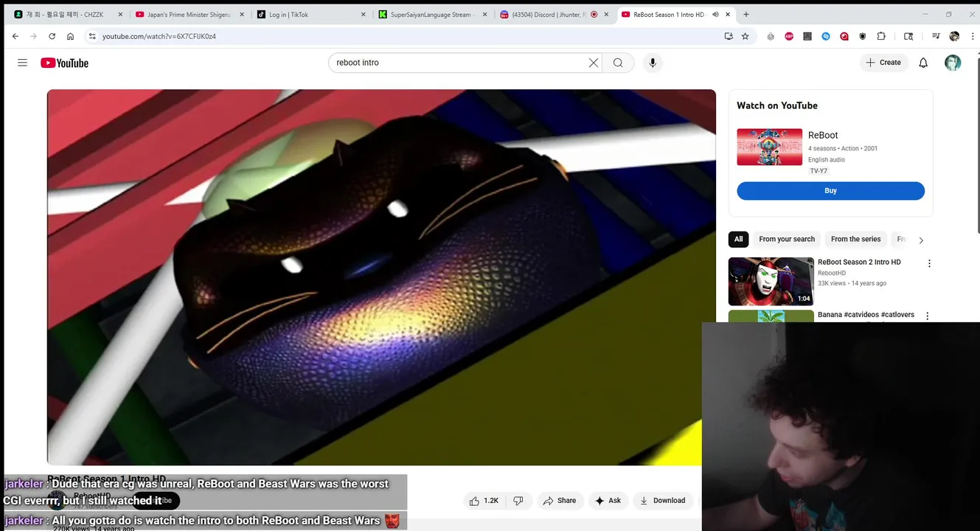Open the media controls icon in the toolbar
Viewport: 980px width, 531px height.
click(936, 36)
